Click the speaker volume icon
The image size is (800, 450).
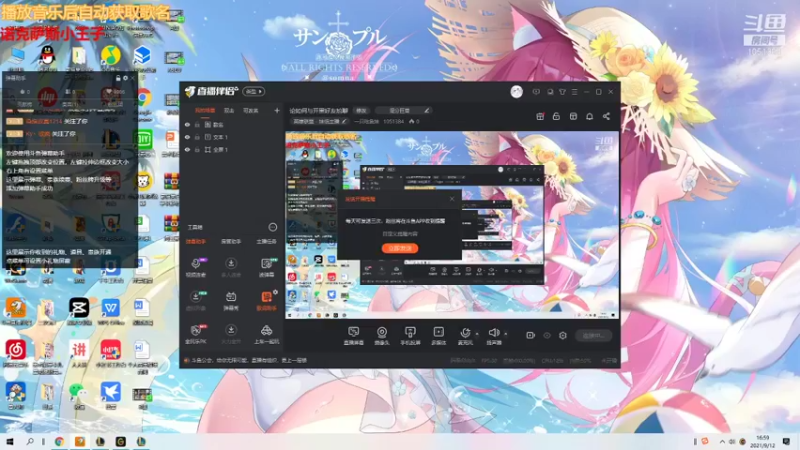[493, 335]
